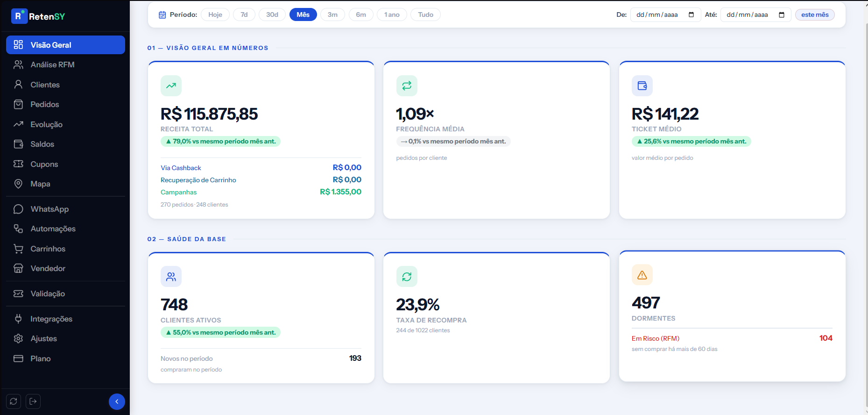Click the Via Cashback link
The height and width of the screenshot is (415, 868).
[x=181, y=168]
